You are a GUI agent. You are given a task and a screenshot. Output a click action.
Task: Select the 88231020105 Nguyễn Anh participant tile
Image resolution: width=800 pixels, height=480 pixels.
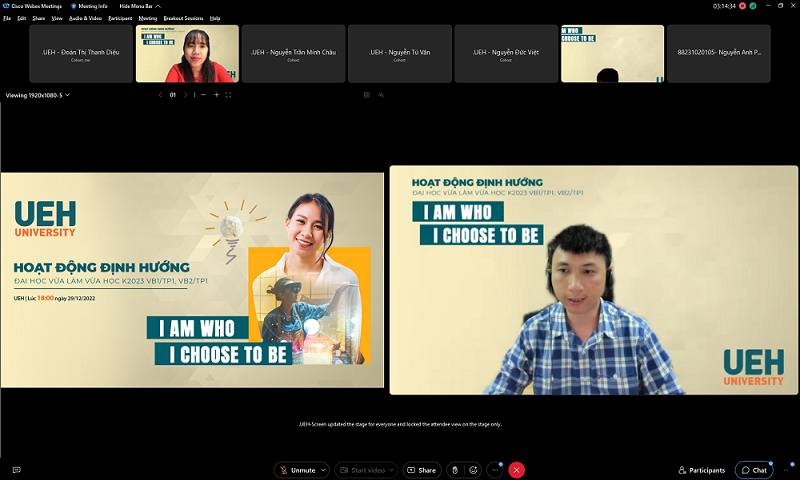[719, 54]
